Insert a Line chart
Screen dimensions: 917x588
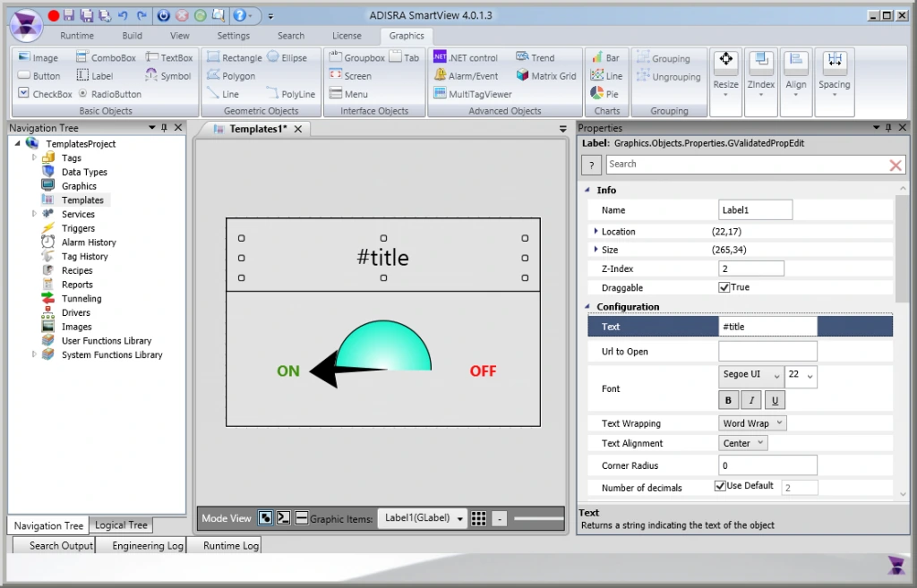click(x=606, y=75)
